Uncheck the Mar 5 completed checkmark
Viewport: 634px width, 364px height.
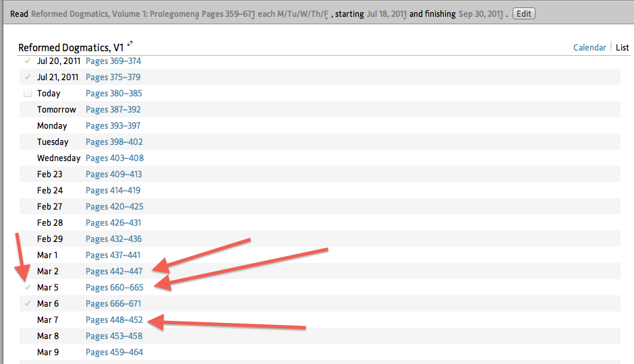point(28,287)
